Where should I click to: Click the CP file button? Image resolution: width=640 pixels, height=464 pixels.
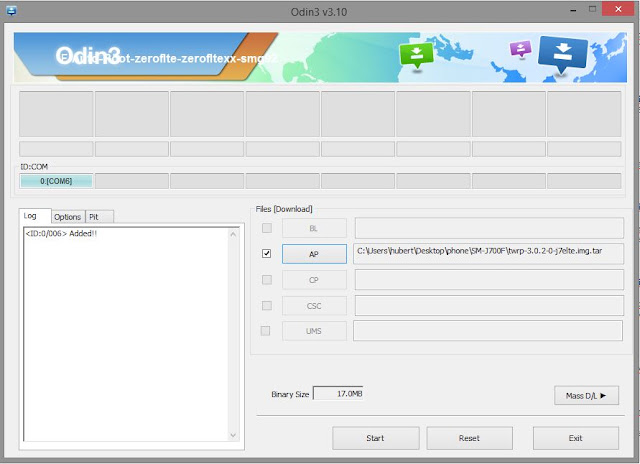pos(314,280)
